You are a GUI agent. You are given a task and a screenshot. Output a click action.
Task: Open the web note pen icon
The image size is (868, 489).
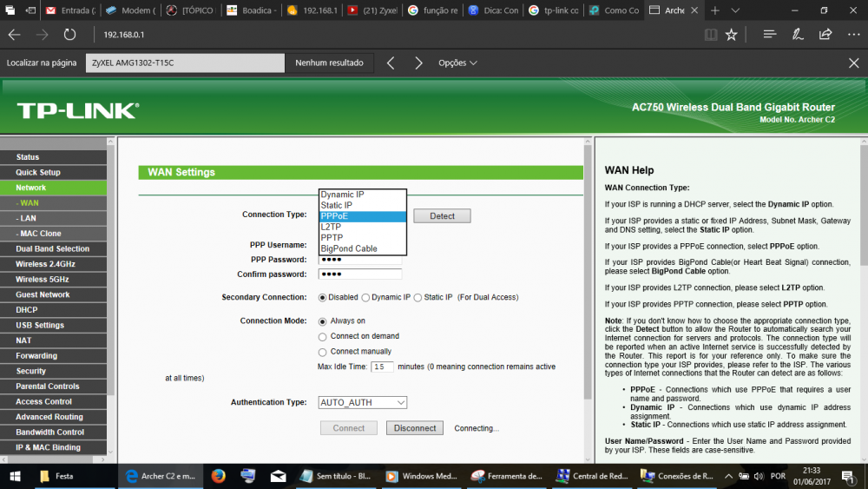click(x=798, y=35)
